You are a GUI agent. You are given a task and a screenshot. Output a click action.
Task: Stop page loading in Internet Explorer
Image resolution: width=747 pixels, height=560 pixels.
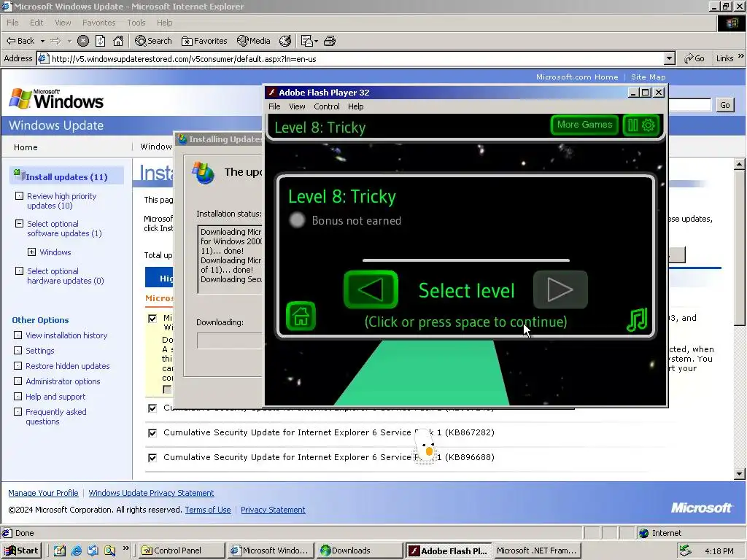[x=83, y=41]
